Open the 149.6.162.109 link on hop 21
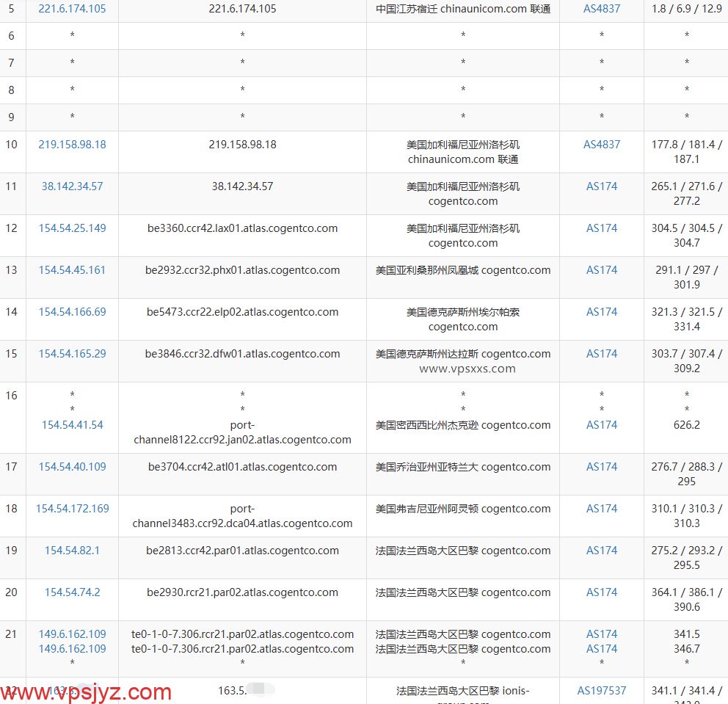The width and height of the screenshot is (728, 704). click(72, 634)
